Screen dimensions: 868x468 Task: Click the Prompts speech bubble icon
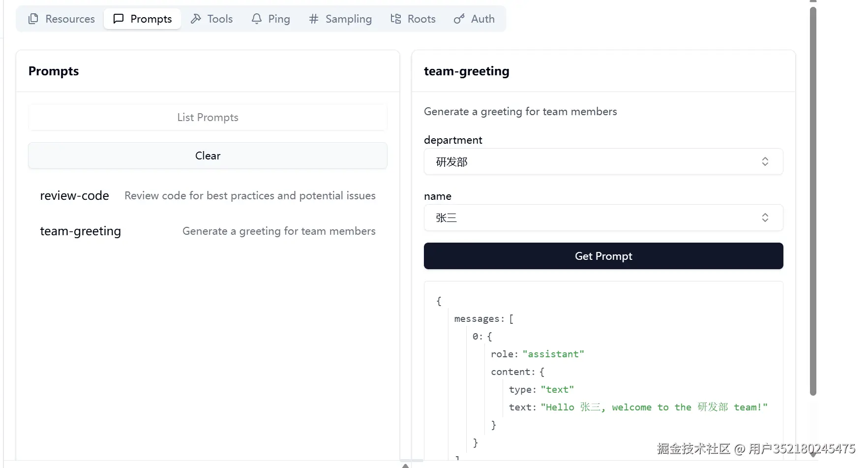click(x=119, y=19)
